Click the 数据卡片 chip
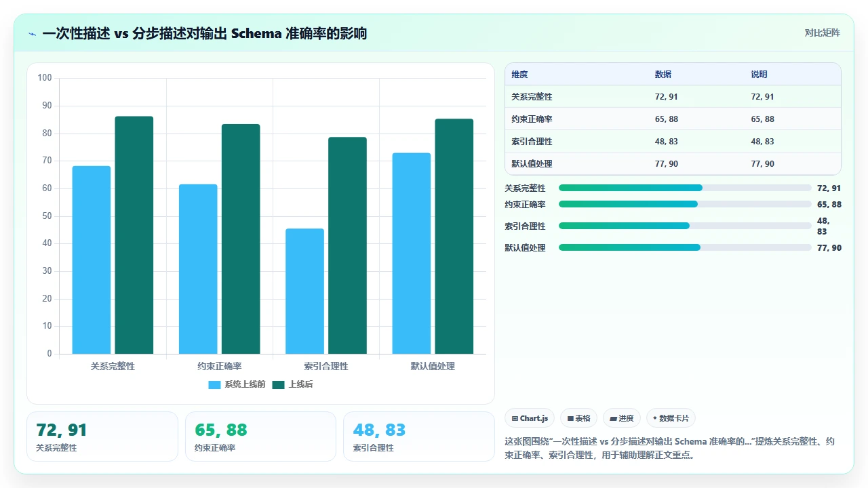868x488 pixels. pyautogui.click(x=671, y=418)
